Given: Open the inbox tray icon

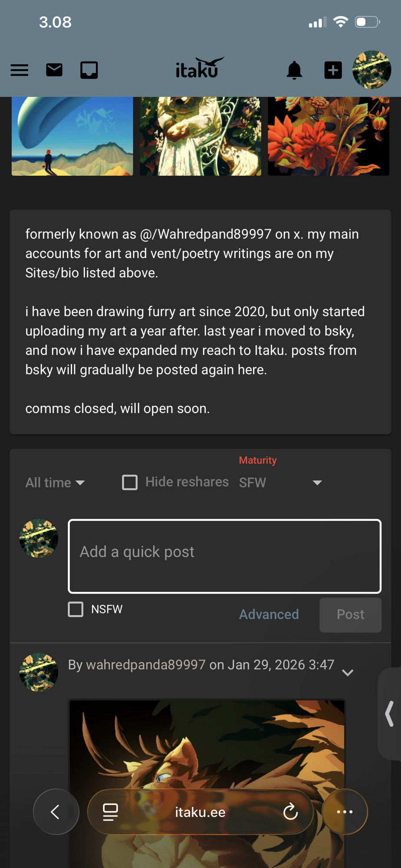Looking at the screenshot, I should [x=89, y=70].
